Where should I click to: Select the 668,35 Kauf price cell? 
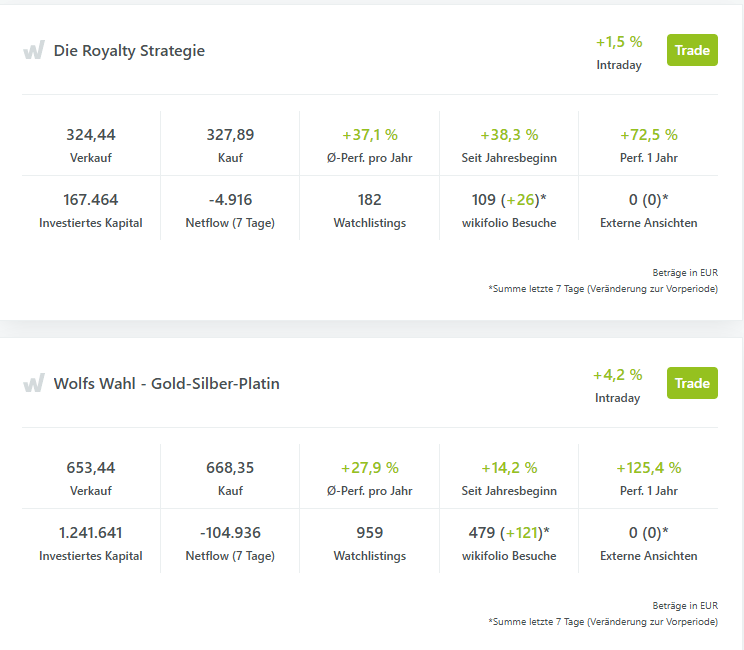230,477
